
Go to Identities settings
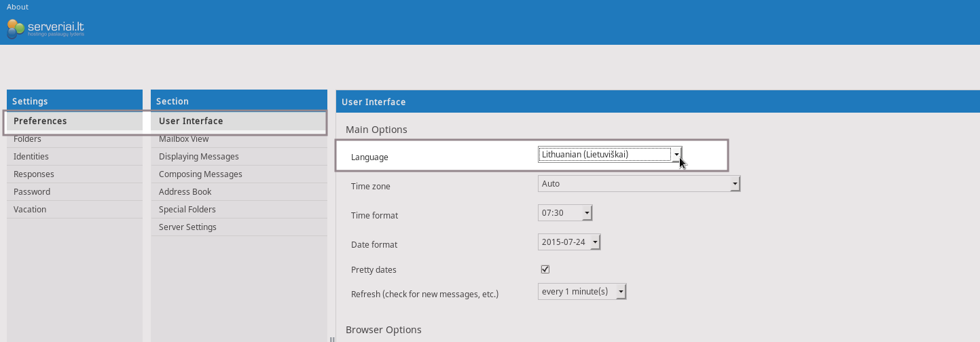pos(31,157)
